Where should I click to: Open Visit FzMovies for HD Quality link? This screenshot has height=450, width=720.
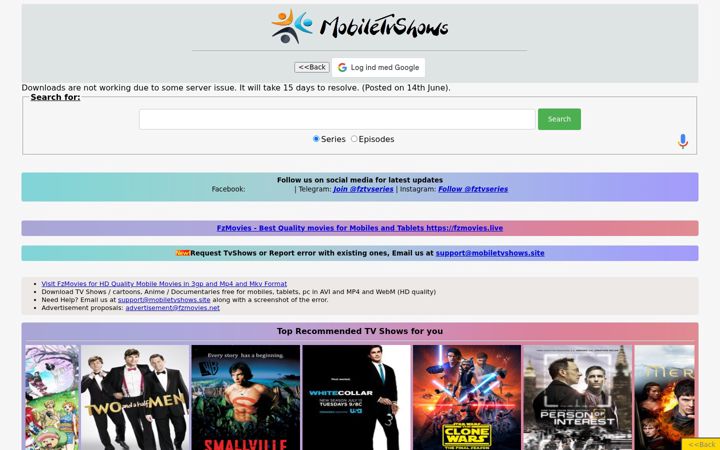pos(164,284)
